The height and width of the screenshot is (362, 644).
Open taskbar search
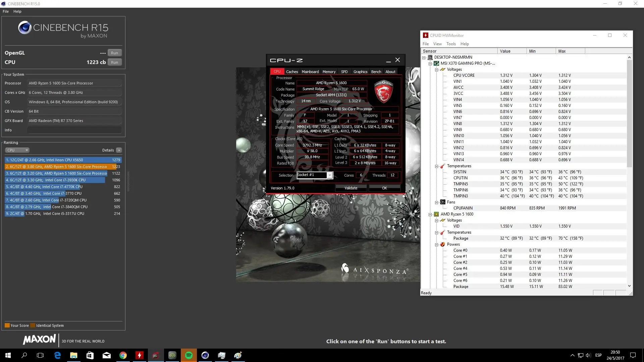point(24,355)
